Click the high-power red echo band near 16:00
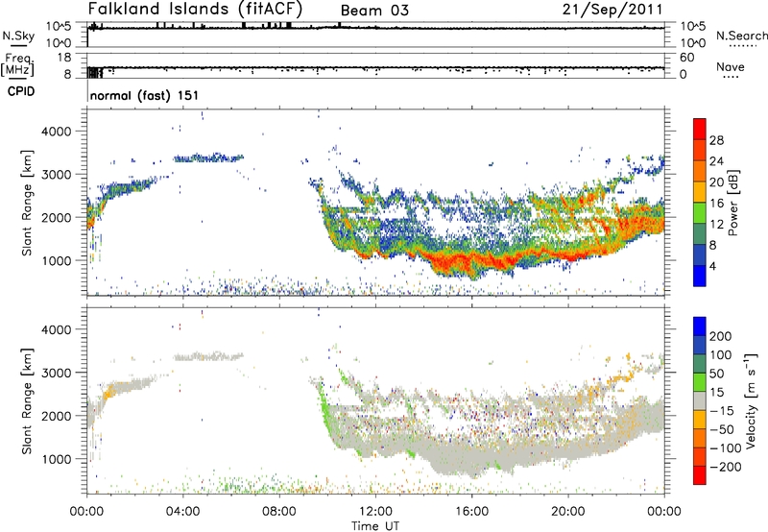 (470, 262)
